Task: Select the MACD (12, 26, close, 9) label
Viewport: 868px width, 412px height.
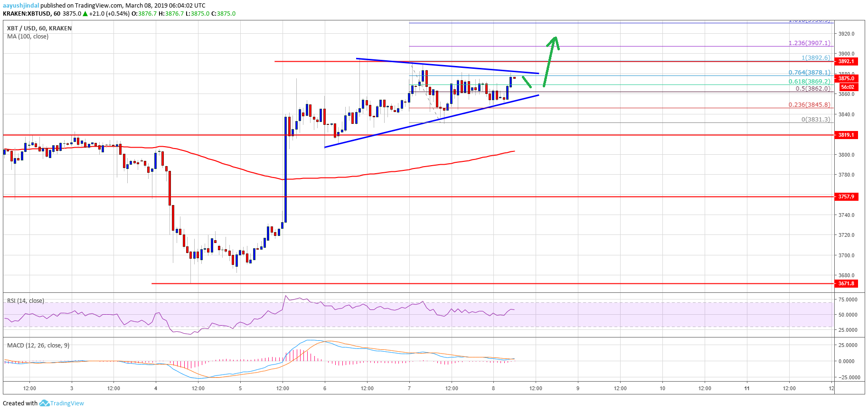Action: (38, 345)
